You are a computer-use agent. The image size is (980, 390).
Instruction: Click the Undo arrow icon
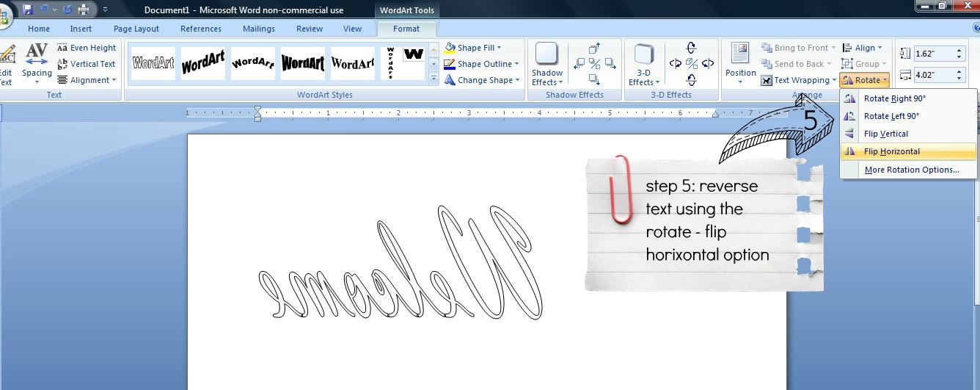click(x=45, y=10)
